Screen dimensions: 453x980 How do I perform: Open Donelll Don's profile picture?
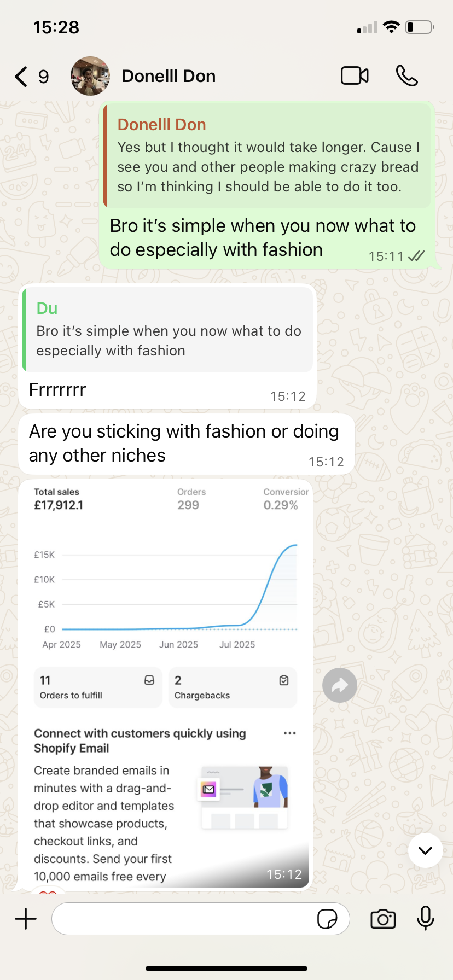pos(90,76)
